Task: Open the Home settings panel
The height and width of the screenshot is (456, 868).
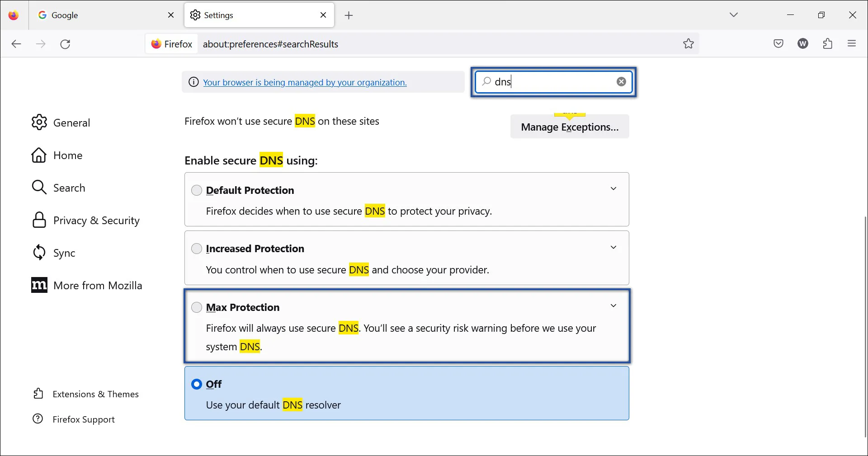Action: (x=68, y=155)
